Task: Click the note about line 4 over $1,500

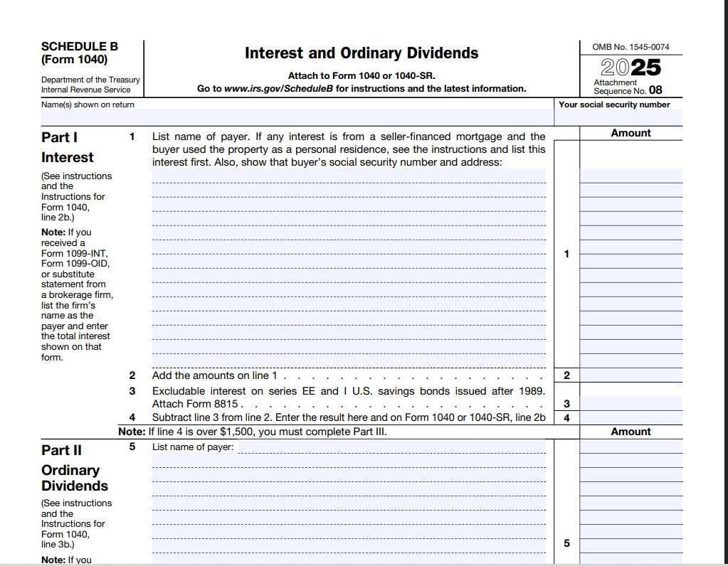Action: click(253, 432)
